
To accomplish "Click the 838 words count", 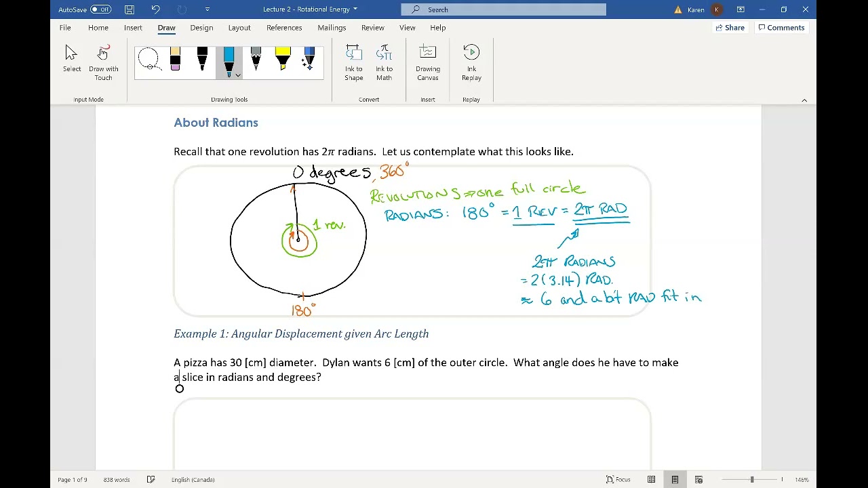I will (x=117, y=480).
